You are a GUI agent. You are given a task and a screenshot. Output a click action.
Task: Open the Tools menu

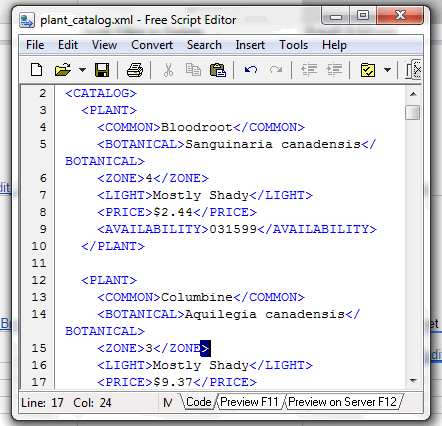point(293,45)
